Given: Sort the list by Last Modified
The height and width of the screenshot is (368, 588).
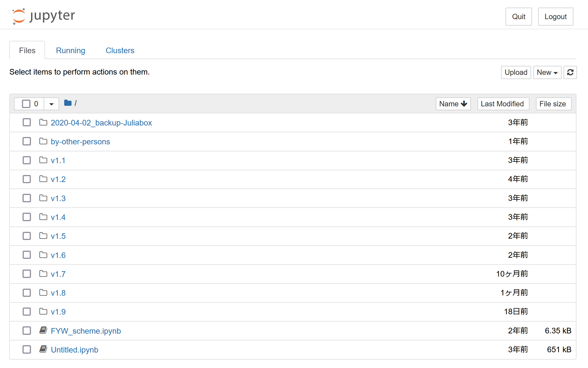Looking at the screenshot, I should (x=503, y=104).
